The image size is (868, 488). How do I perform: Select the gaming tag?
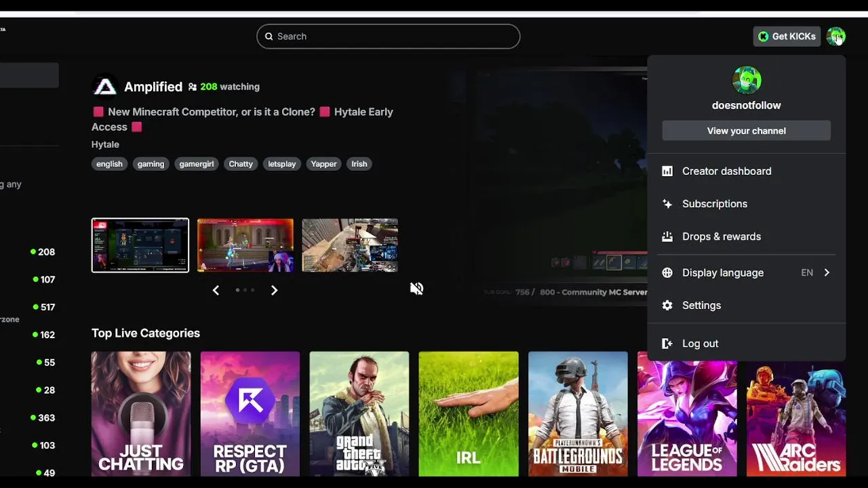(x=151, y=164)
